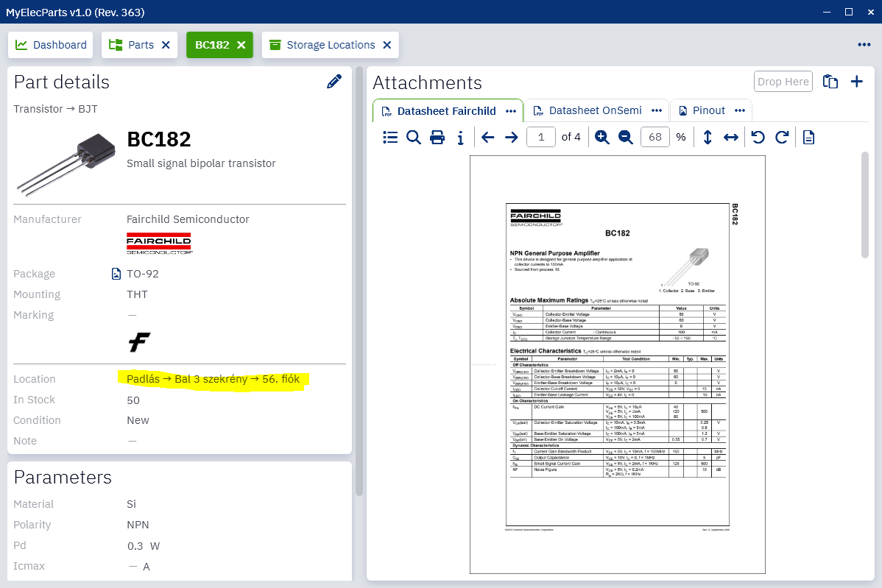Open options menu for Datasheet OnSemi
This screenshot has height=588, width=882.
tap(657, 110)
